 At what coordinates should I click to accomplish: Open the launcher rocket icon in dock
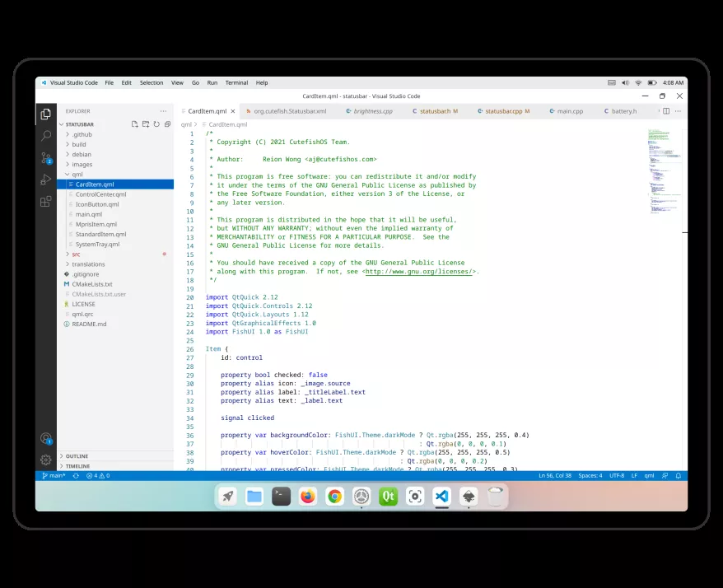[227, 497]
